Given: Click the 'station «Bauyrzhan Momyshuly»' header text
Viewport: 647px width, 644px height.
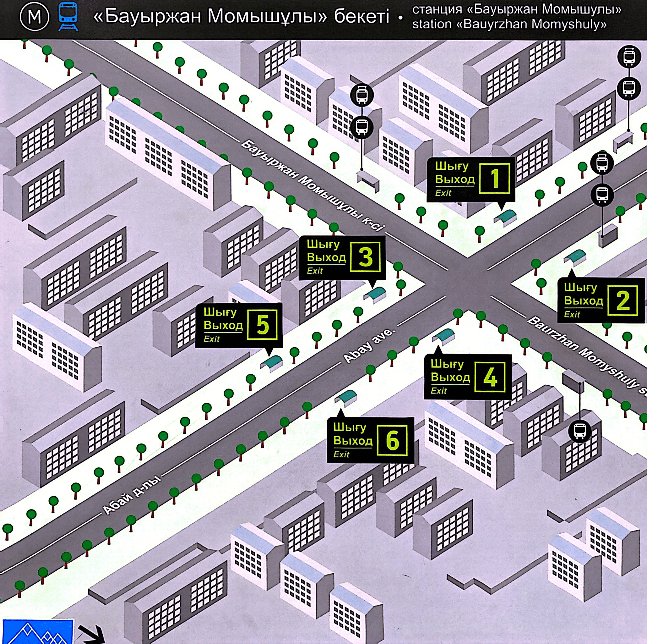Looking at the screenshot, I should pyautogui.click(x=509, y=25).
